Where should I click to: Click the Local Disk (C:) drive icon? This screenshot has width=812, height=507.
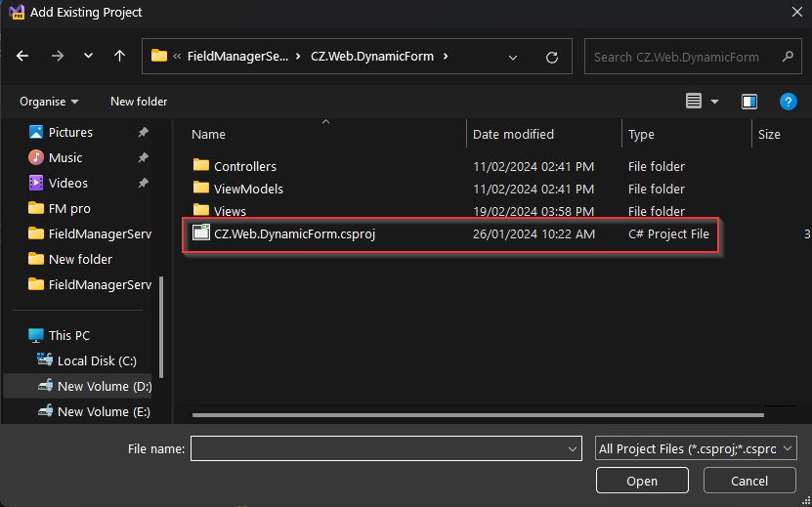pyautogui.click(x=45, y=359)
